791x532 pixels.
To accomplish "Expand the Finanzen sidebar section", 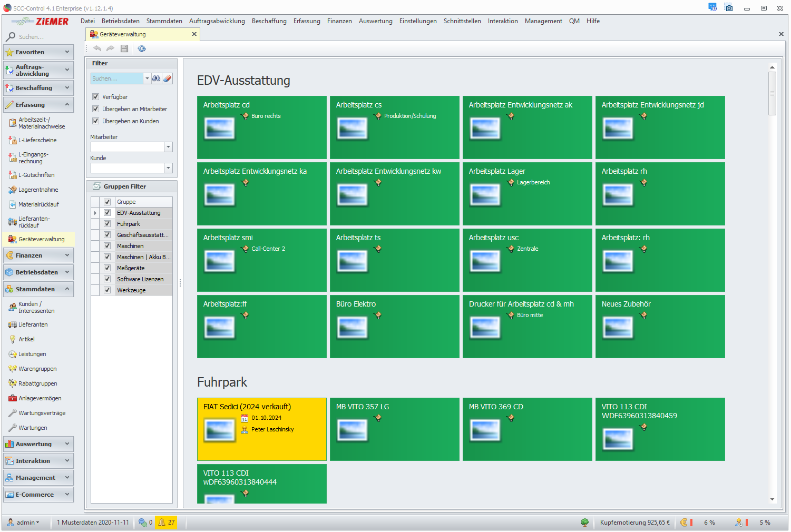I will pos(38,255).
